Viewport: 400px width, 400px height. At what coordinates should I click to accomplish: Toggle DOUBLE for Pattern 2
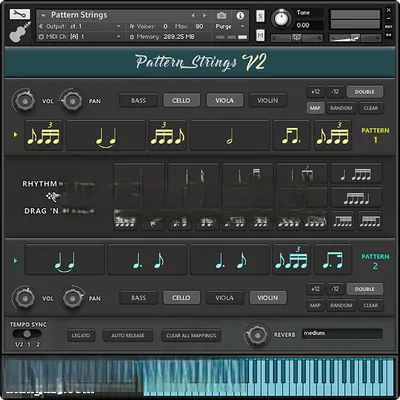click(x=365, y=289)
